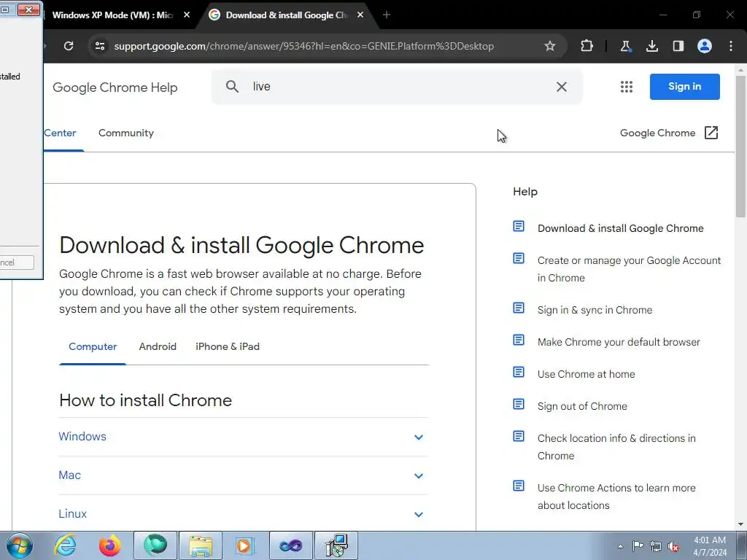Switch to the iPhone & iPad tab
Viewport: 747px width, 560px height.
228,346
